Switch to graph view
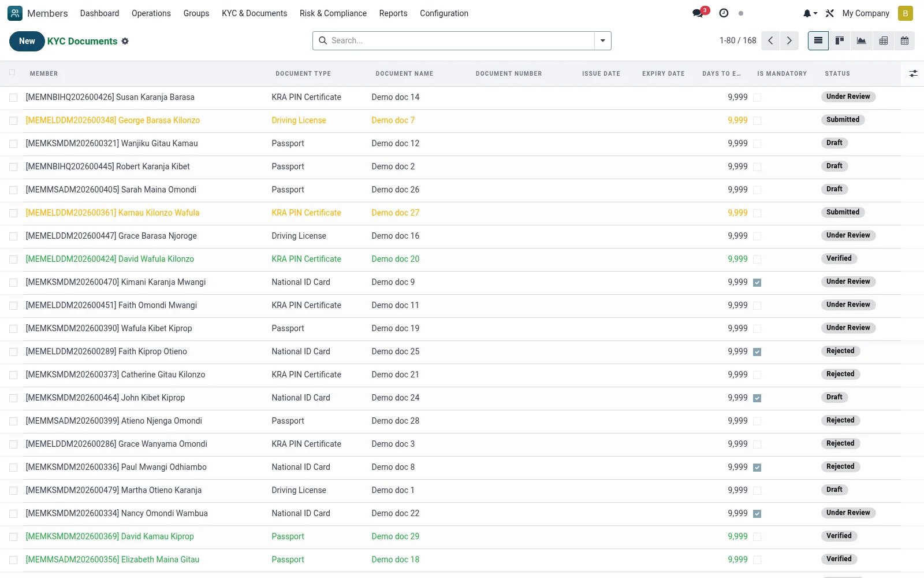Screen dimensions: 924x578 (x=861, y=40)
